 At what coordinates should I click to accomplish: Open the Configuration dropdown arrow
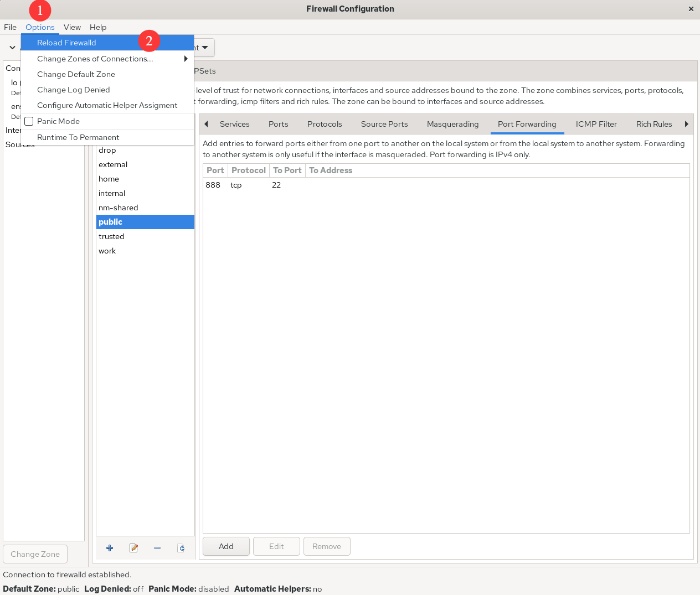pyautogui.click(x=205, y=48)
